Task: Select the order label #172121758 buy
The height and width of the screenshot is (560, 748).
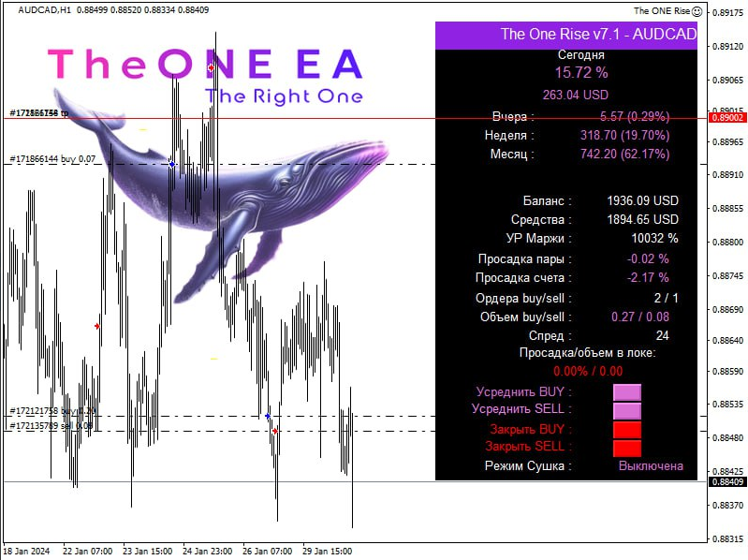Action: [x=53, y=411]
